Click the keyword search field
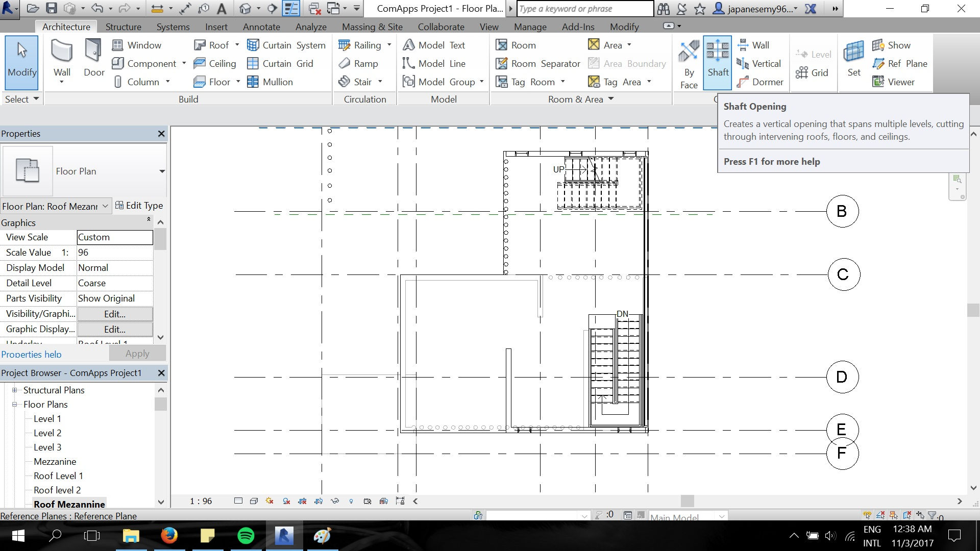This screenshot has width=980, height=551. coord(585,9)
